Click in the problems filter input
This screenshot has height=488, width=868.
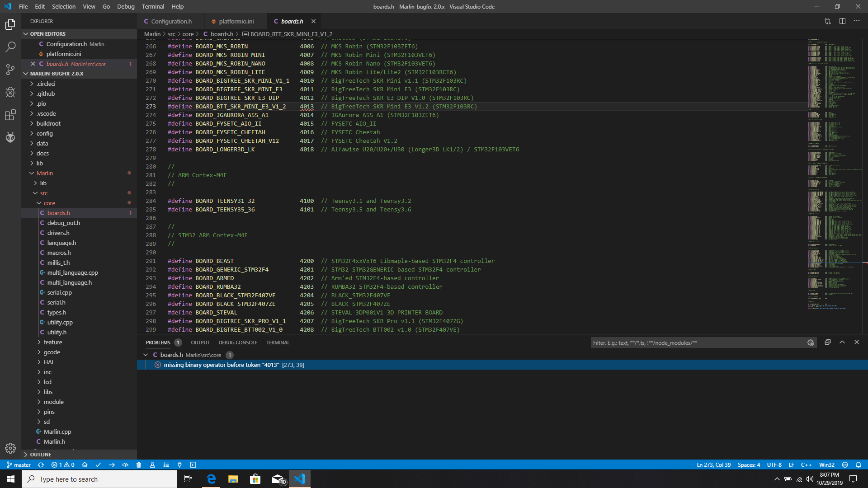pyautogui.click(x=698, y=343)
